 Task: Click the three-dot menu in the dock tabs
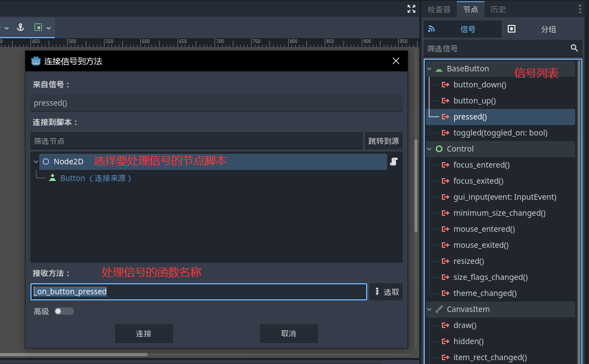[x=580, y=9]
